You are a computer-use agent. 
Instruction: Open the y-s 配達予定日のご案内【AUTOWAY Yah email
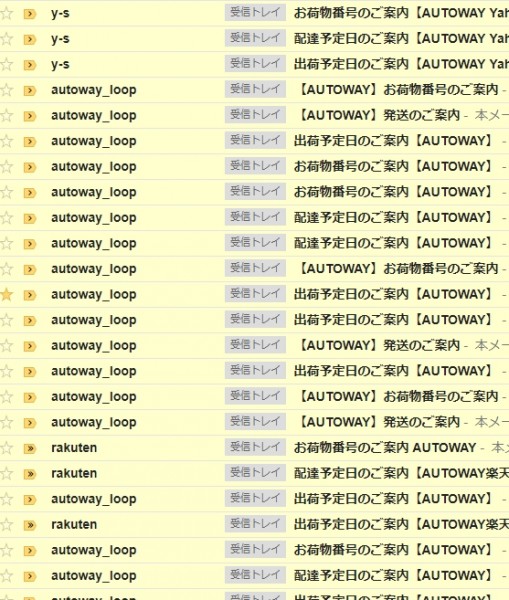point(401,39)
